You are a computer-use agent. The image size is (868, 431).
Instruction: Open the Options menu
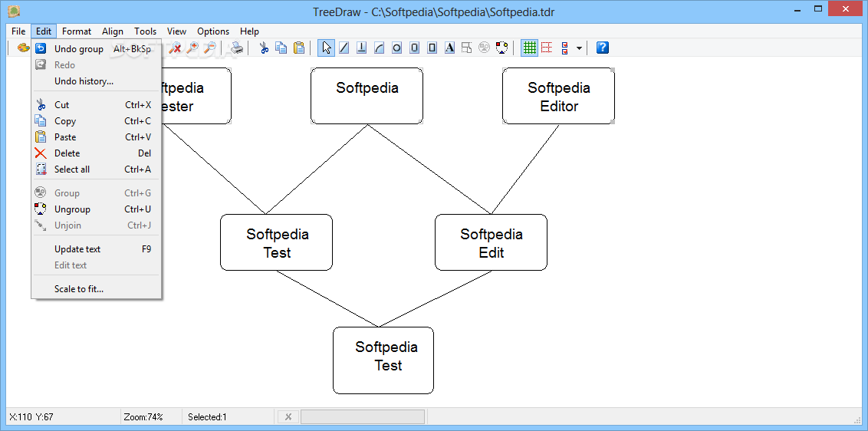click(x=213, y=31)
